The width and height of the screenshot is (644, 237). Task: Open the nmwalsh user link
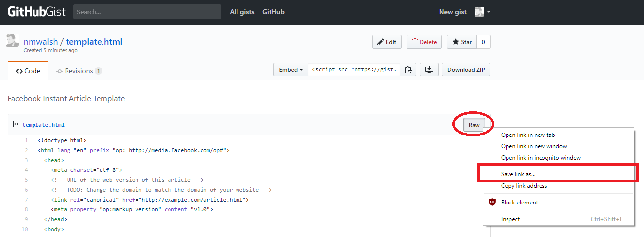coord(41,42)
